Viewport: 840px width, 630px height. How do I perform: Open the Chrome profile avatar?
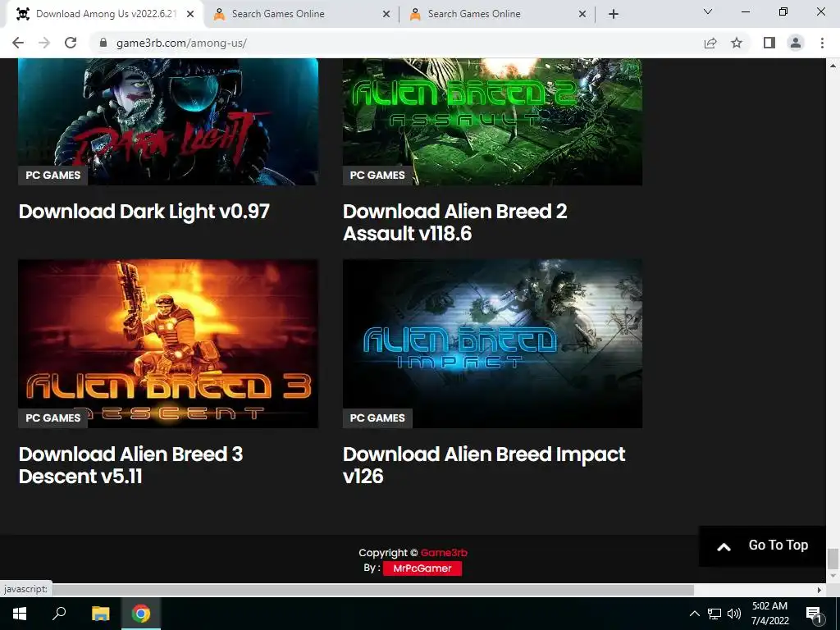coord(796,43)
